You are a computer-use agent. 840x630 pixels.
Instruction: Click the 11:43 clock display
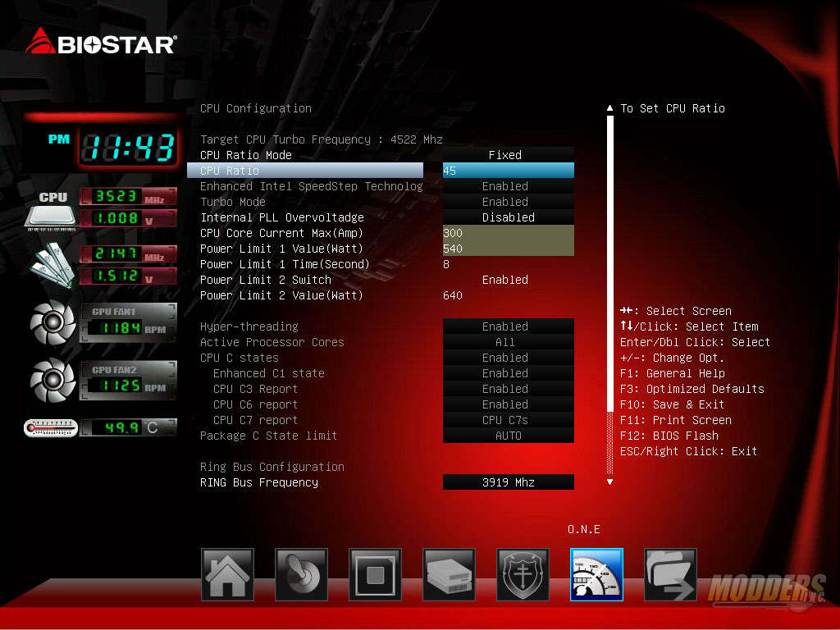(x=129, y=148)
